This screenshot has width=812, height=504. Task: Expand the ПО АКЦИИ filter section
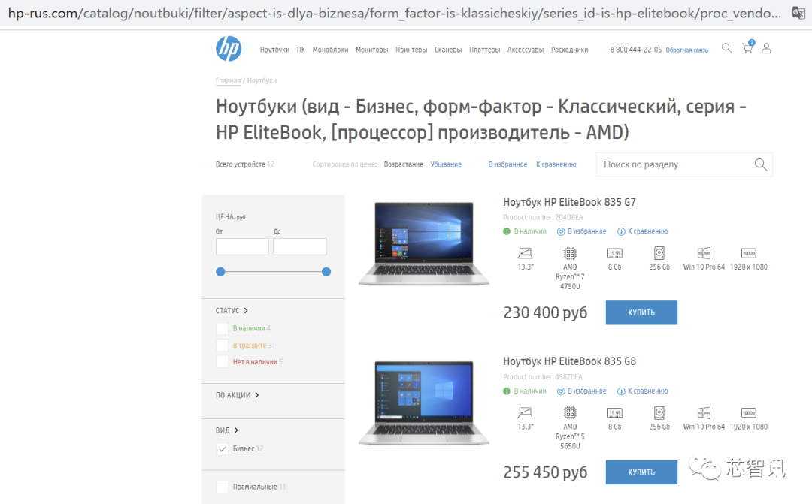click(x=237, y=395)
